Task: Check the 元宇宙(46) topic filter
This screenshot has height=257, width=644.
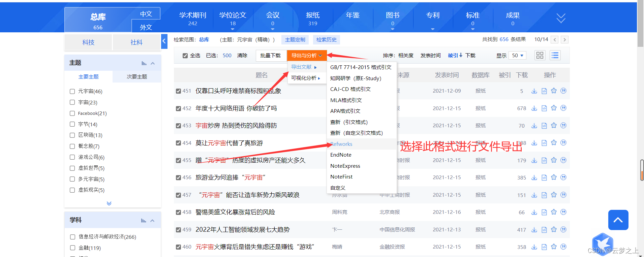Action: [x=72, y=91]
